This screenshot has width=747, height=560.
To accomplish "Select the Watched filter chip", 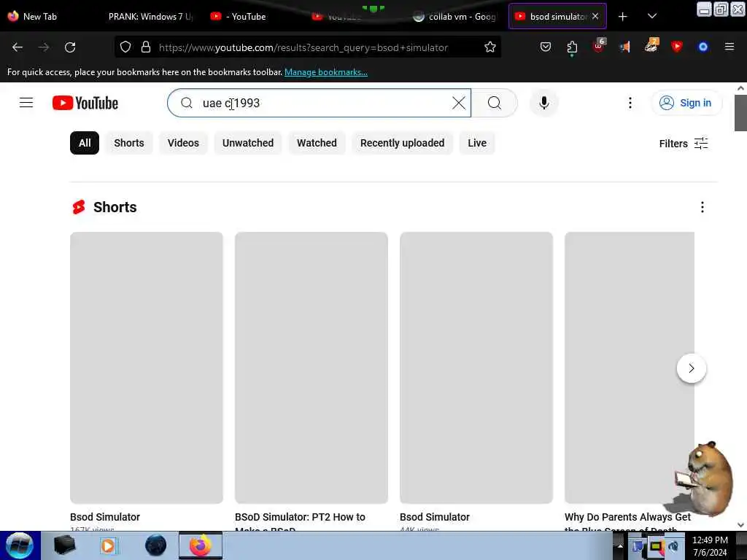I will pos(317,143).
